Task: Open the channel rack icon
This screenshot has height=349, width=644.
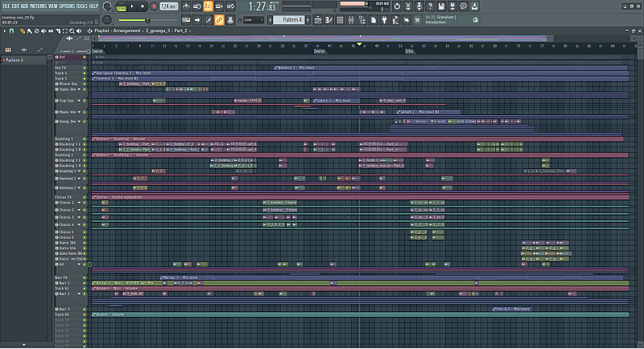Action: coord(340,19)
